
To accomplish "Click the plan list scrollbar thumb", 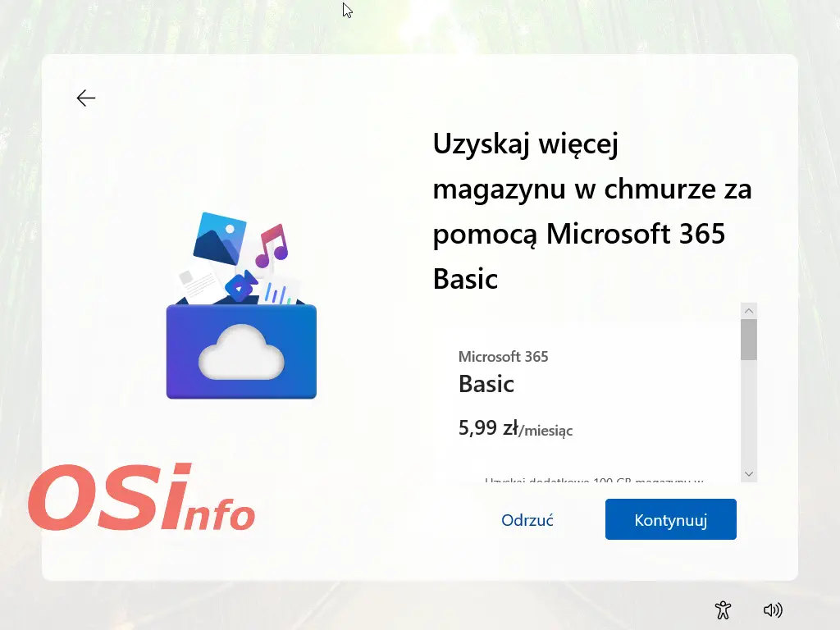I will (x=748, y=339).
